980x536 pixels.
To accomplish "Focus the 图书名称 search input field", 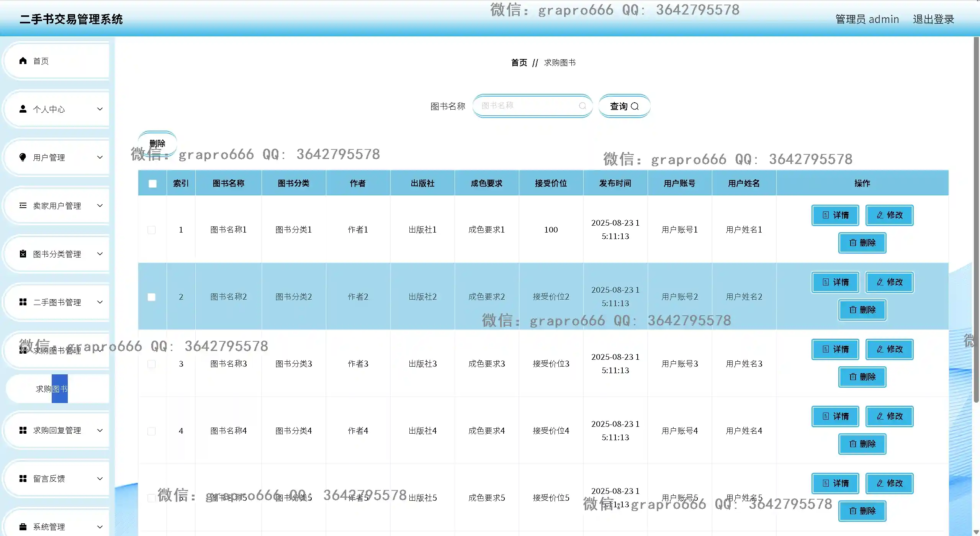I will 528,106.
